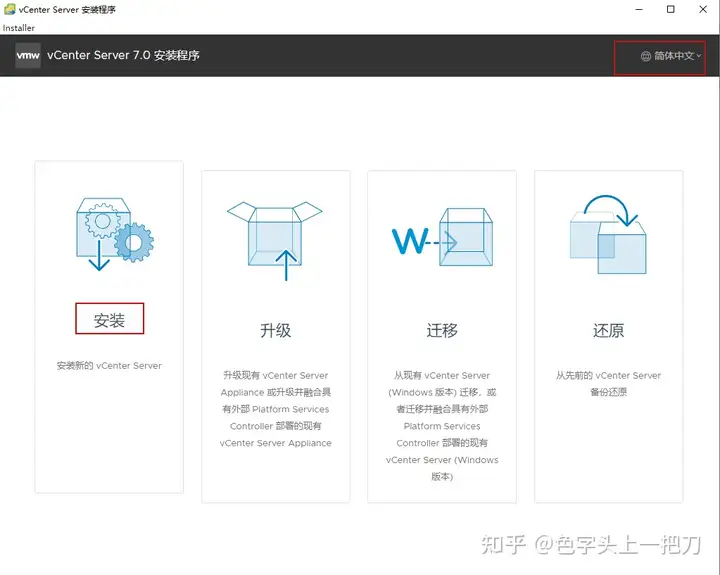Click the globe language icon
The image size is (720, 575).
click(x=646, y=56)
